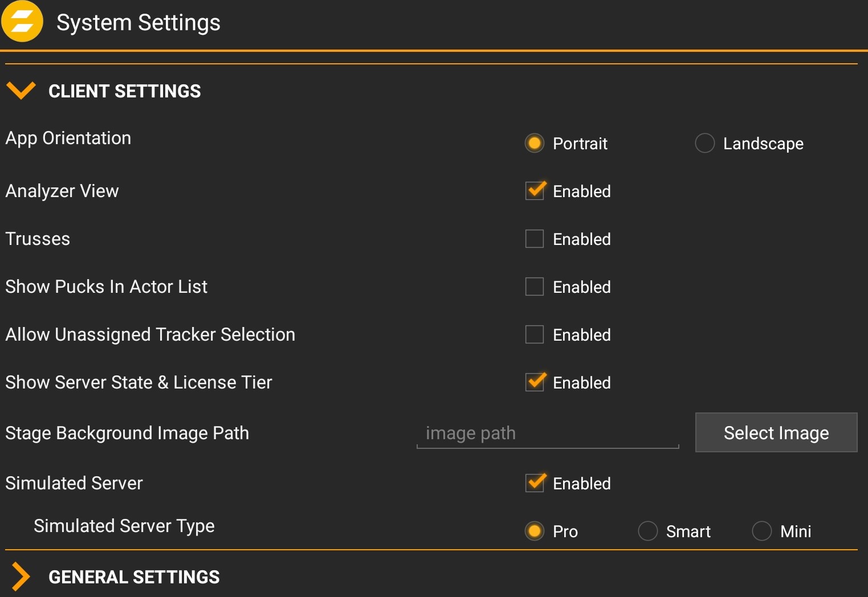Click the CLIENT SETTINGS header text
The image size is (868, 597).
(124, 91)
